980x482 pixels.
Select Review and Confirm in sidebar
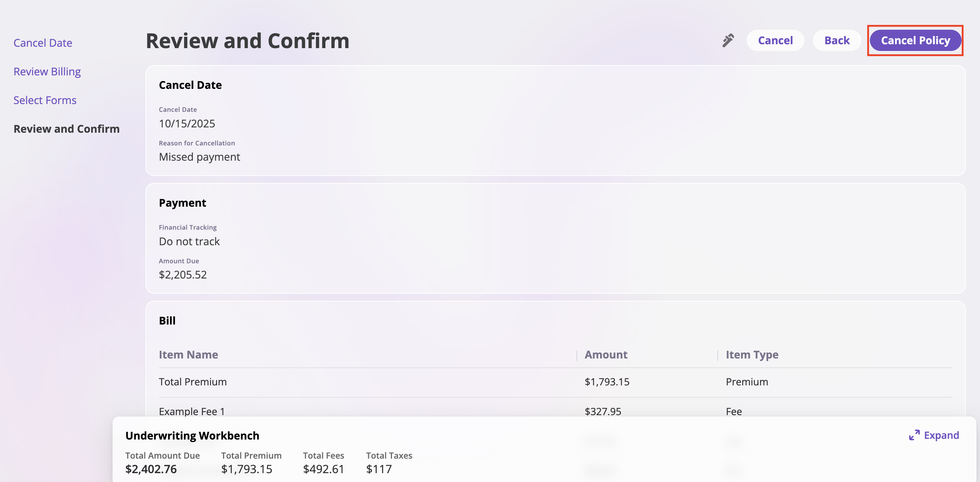pyautogui.click(x=67, y=129)
